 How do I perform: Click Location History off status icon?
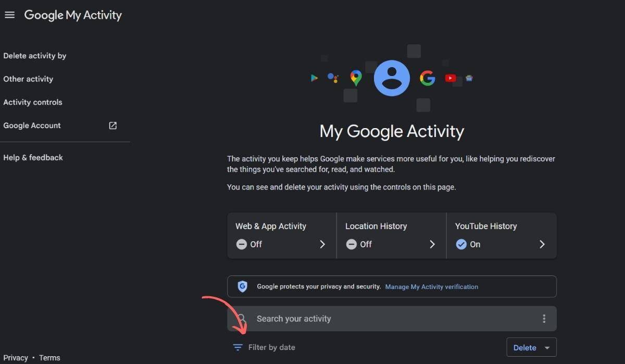click(351, 244)
